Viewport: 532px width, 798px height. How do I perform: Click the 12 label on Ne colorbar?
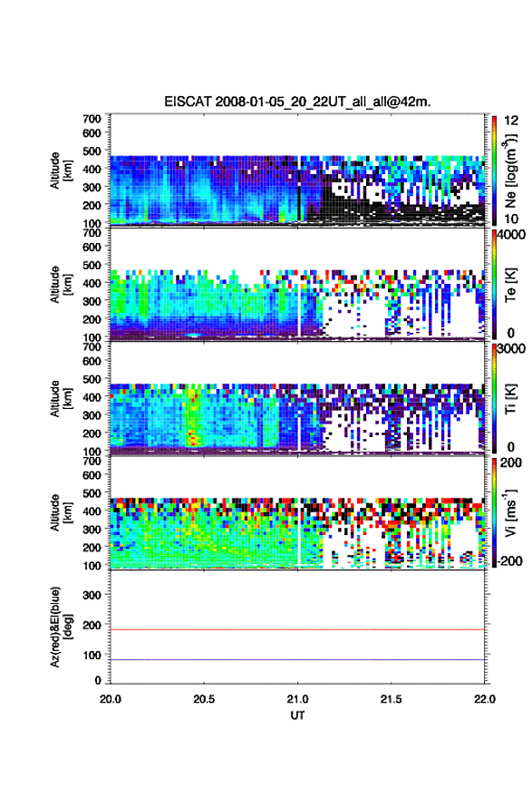click(x=511, y=121)
